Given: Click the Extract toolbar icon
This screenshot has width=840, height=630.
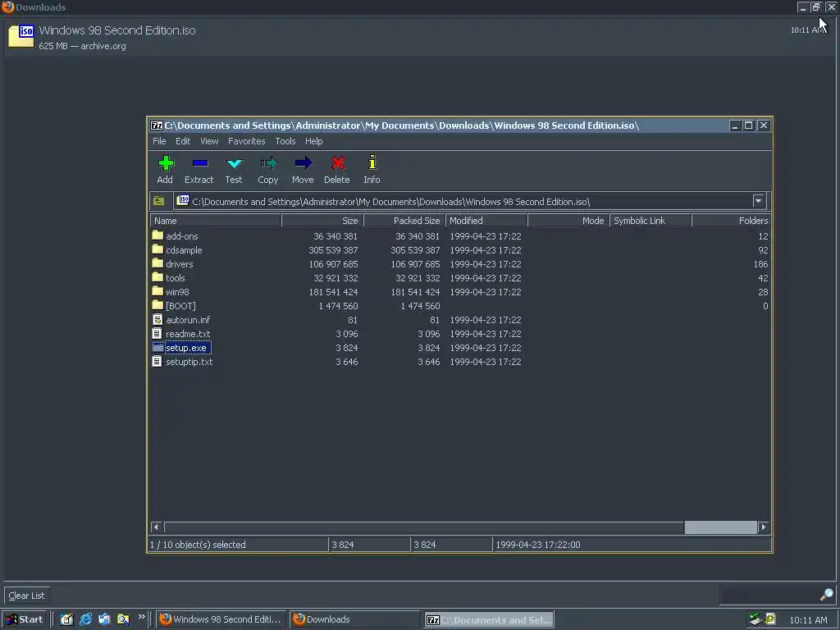Looking at the screenshot, I should (199, 163).
